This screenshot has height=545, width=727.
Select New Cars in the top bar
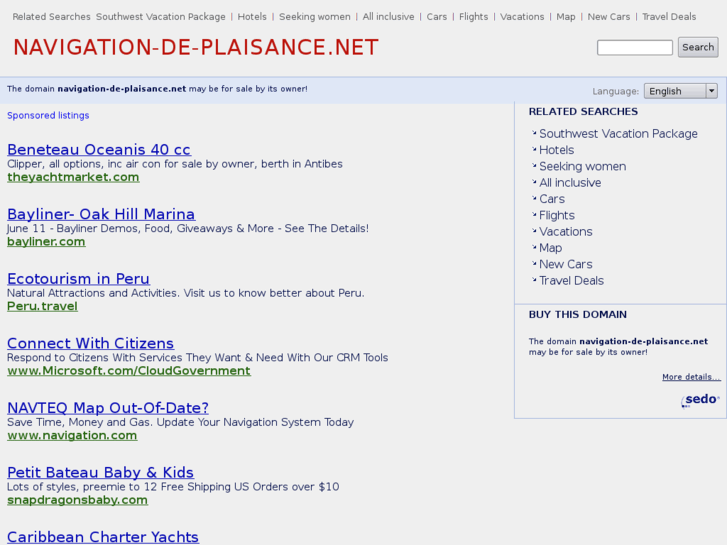pyautogui.click(x=608, y=17)
